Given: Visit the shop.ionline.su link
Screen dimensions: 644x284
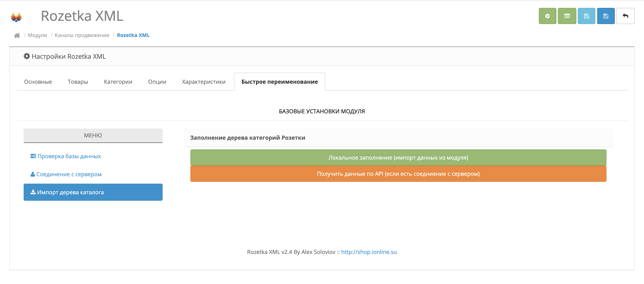Looking at the screenshot, I should pyautogui.click(x=369, y=252).
